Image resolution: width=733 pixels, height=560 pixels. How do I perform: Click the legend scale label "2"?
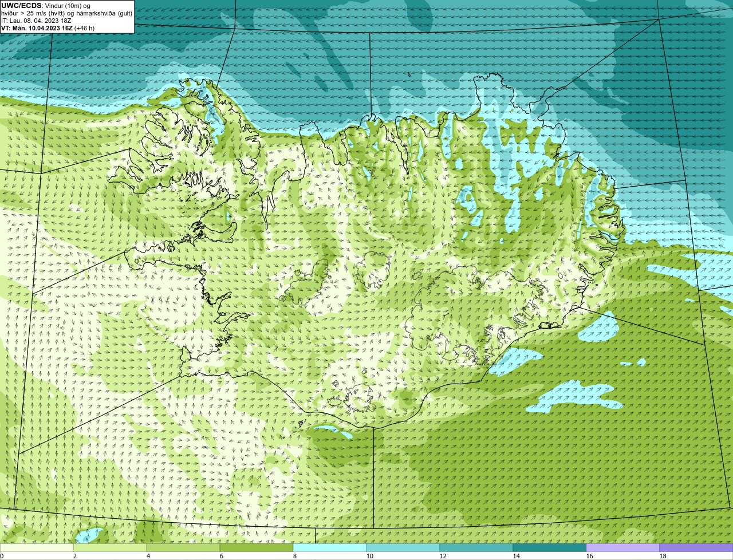click(75, 556)
